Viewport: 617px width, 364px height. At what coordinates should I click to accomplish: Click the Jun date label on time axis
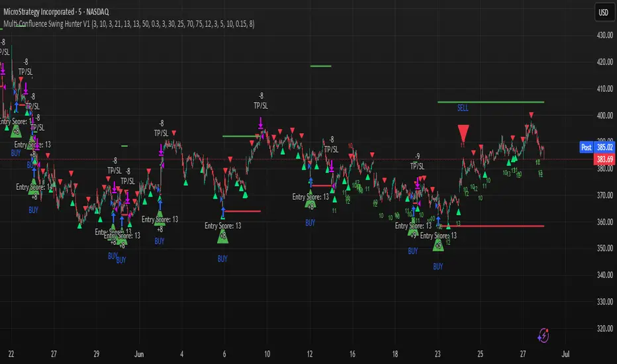coord(139,354)
